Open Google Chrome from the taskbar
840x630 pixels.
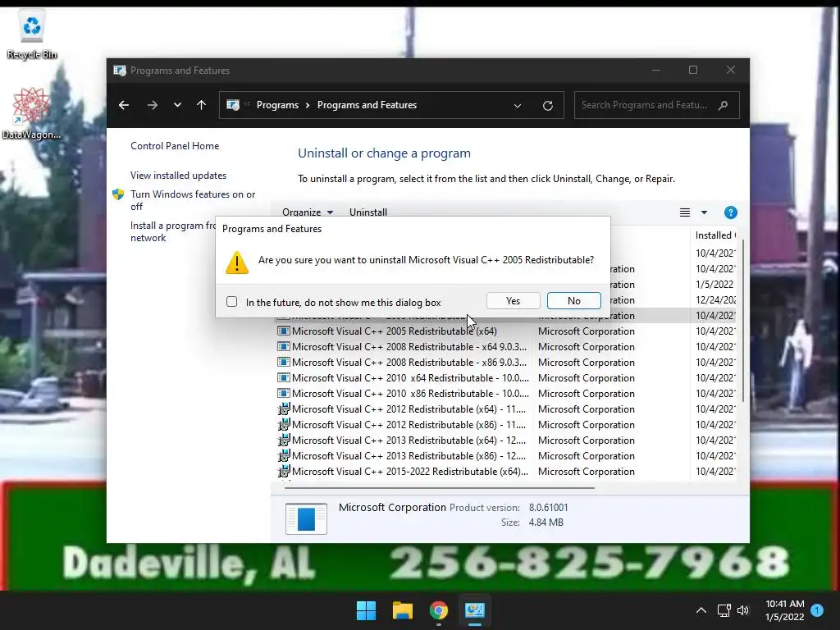click(438, 610)
